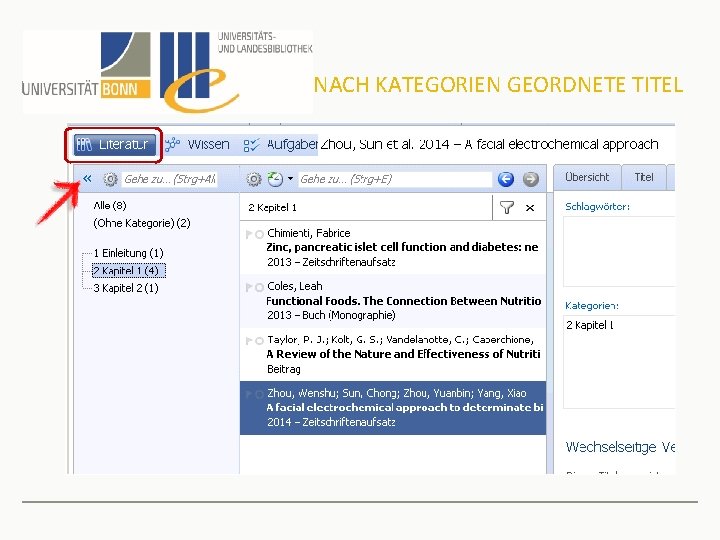Switch to the Titel tab
The width and height of the screenshot is (720, 540).
[x=644, y=177]
